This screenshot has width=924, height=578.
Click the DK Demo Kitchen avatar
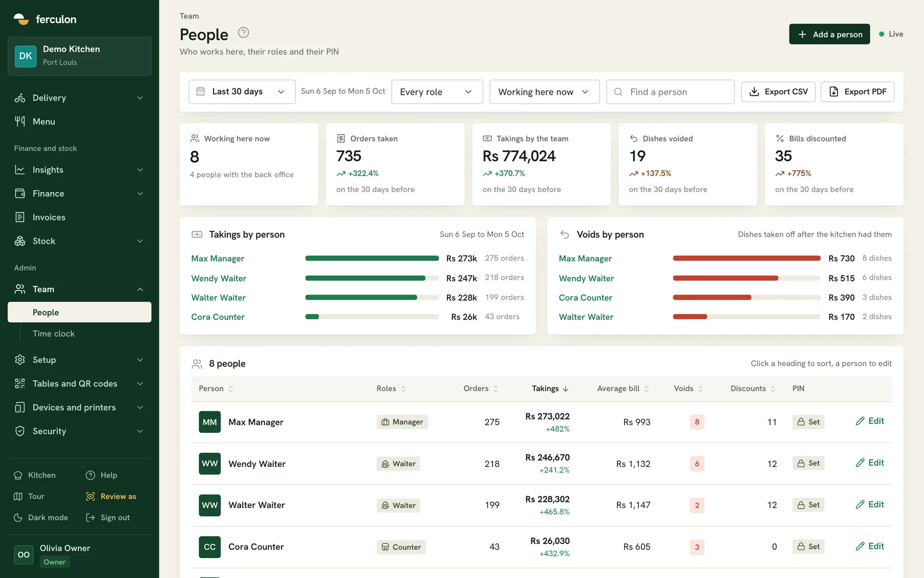pos(25,56)
